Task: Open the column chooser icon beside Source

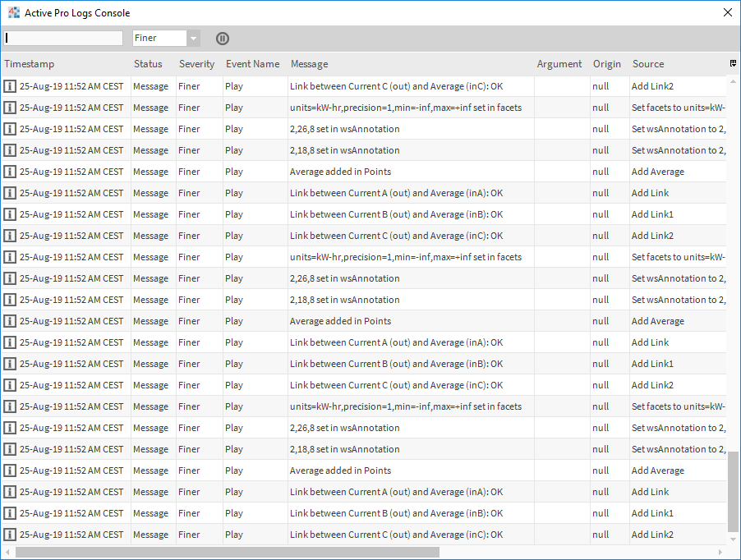Action: point(733,63)
